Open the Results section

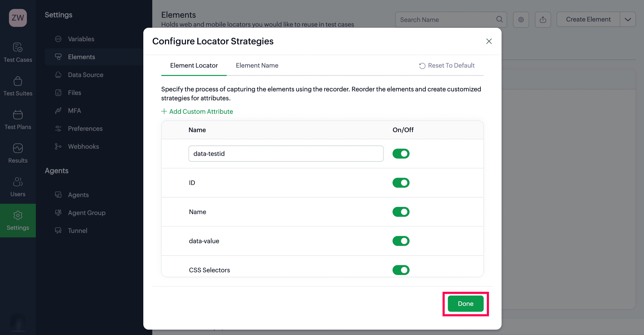point(18,153)
